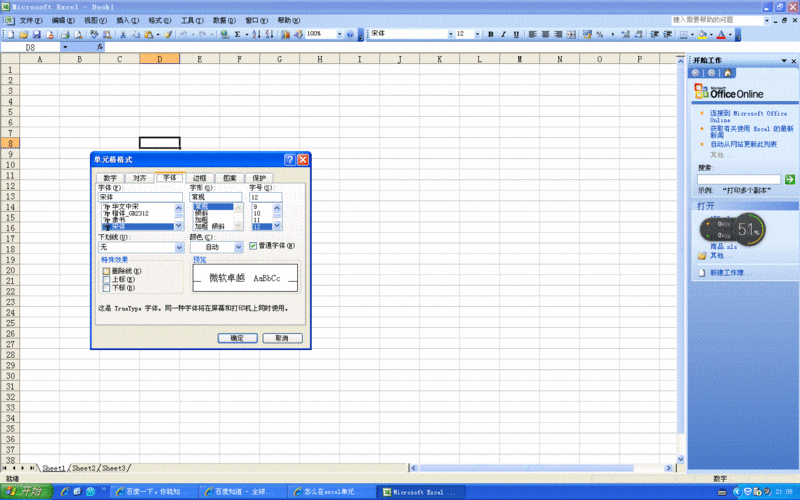The height and width of the screenshot is (500, 800).
Task: Open the zoom 100% dropdown arrow
Action: click(x=339, y=34)
